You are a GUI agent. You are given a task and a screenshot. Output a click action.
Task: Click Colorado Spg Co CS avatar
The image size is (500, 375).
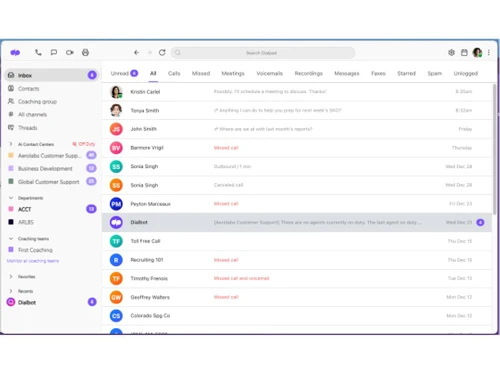coord(116,316)
